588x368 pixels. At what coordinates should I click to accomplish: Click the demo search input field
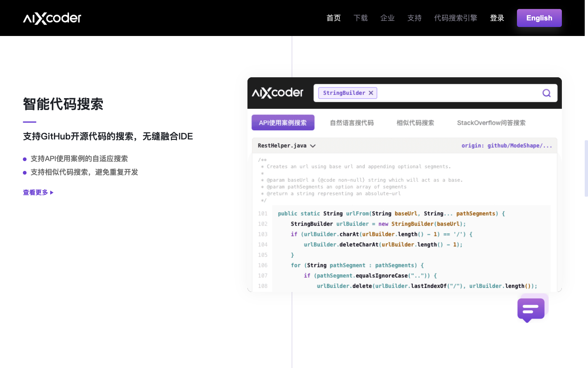(x=435, y=93)
